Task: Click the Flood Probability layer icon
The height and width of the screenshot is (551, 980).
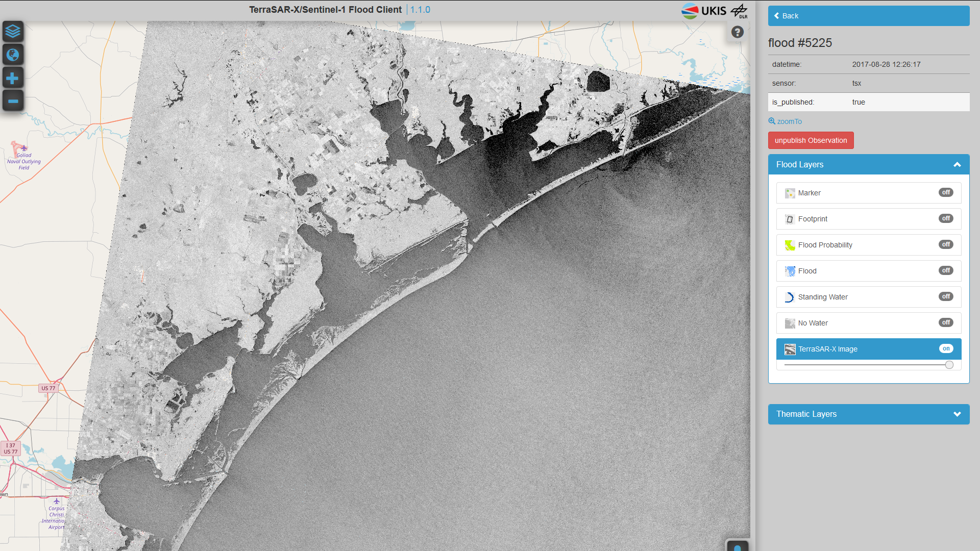Action: (x=790, y=245)
